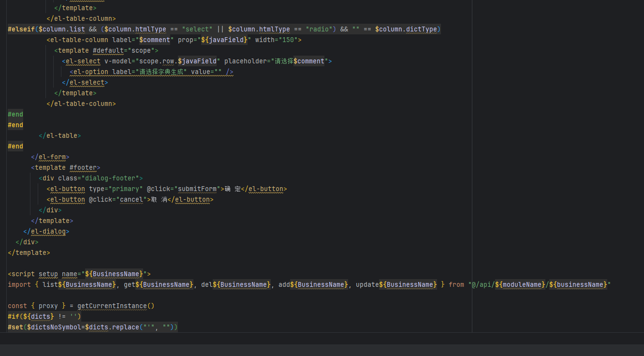
Task: Click the #elseif directive keyword
Action: coord(21,30)
